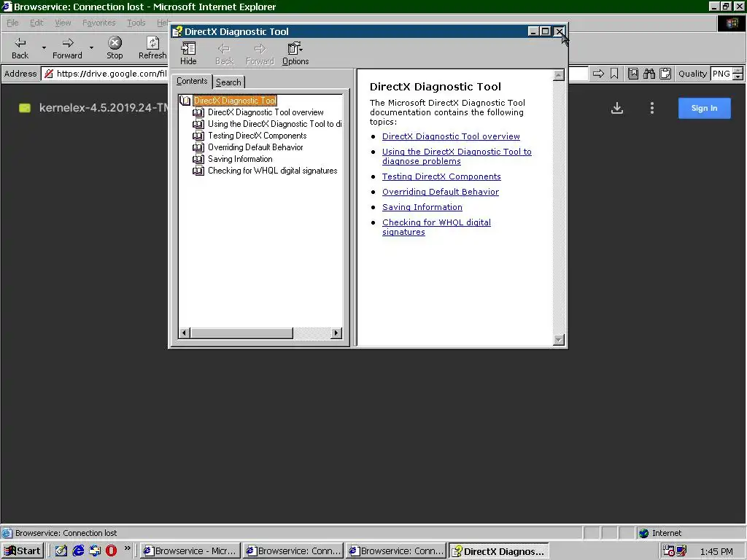Select 'Testing DirectX Components' tree topic
This screenshot has height=560, width=747.
point(257,136)
